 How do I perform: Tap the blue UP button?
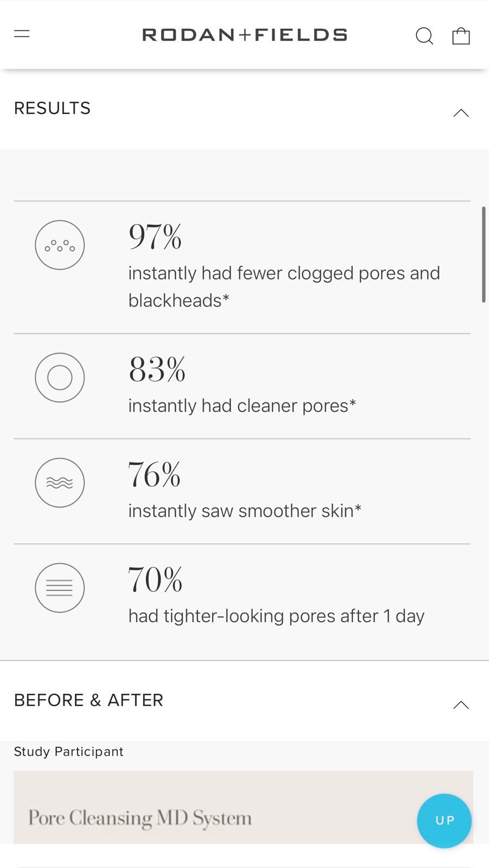click(444, 821)
